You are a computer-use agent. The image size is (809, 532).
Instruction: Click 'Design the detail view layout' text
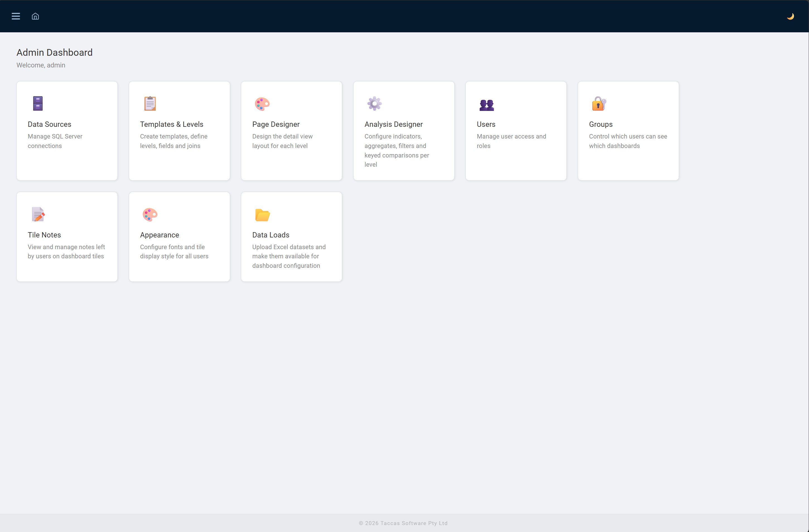[282, 141]
